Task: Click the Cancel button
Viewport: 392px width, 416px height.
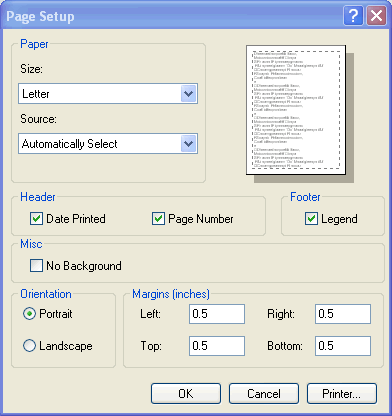Action: pyautogui.click(x=264, y=394)
